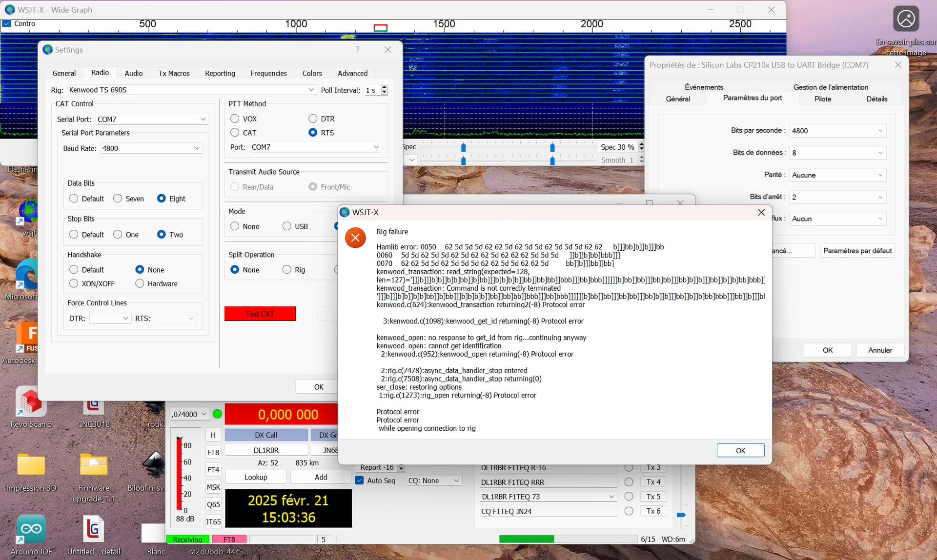Expand the Bits par seconde dropdown

point(837,131)
